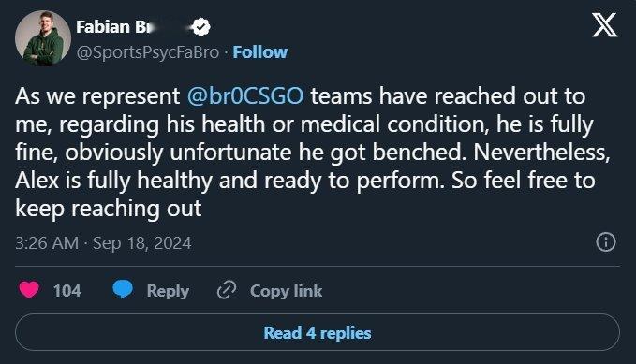This screenshot has height=364, width=636.
Task: Click the chain link icon
Action: (x=227, y=290)
